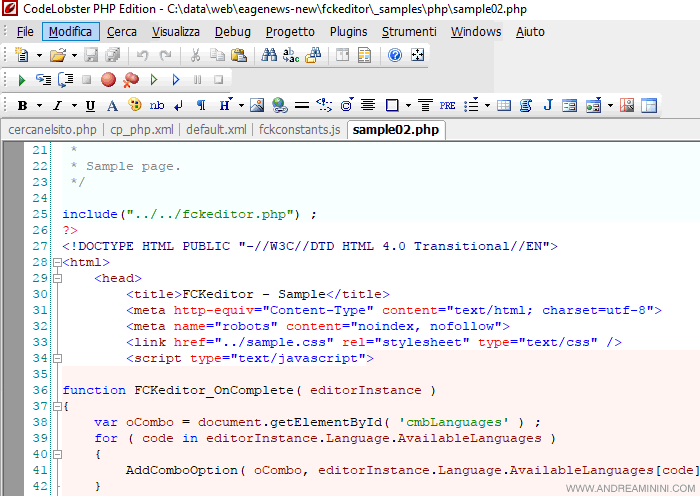Click the Step Into debug icon
The width and height of the screenshot is (700, 496).
click(x=43, y=80)
